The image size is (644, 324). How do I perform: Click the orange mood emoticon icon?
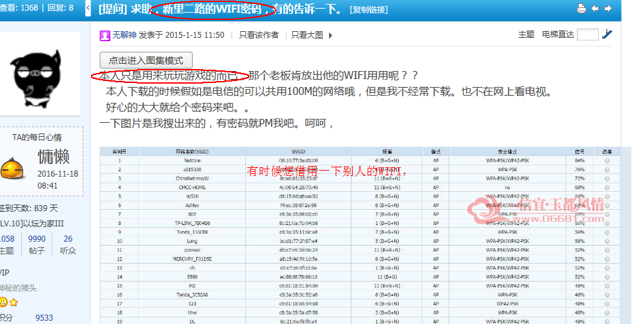[x=11, y=169]
